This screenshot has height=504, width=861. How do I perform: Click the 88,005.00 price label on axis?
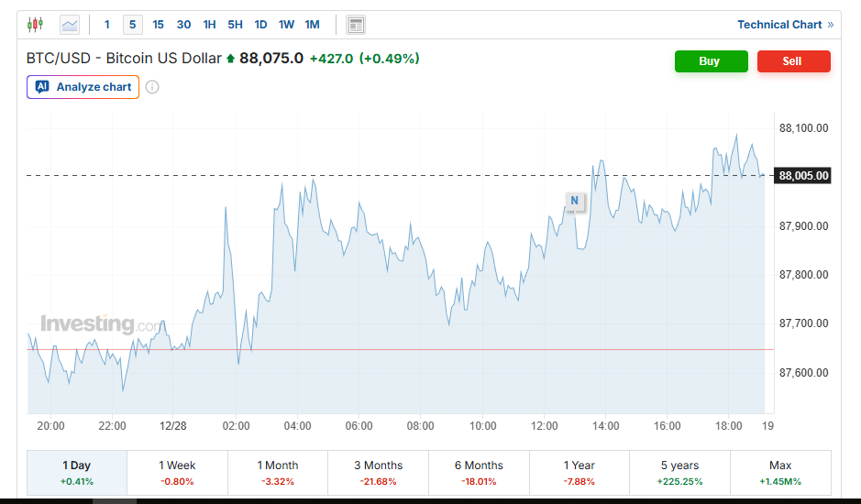803,176
